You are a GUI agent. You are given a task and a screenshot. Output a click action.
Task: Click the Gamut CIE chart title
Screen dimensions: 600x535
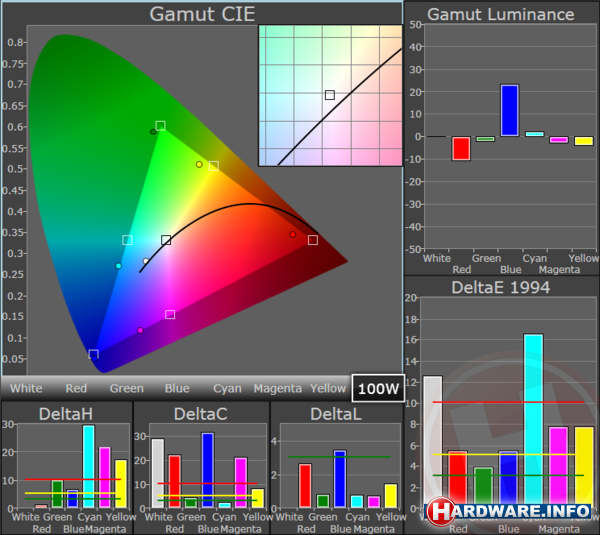tap(202, 14)
